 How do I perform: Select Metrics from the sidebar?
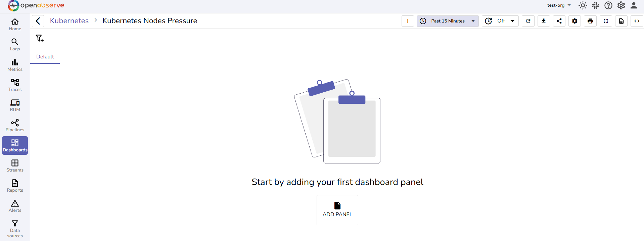15,65
